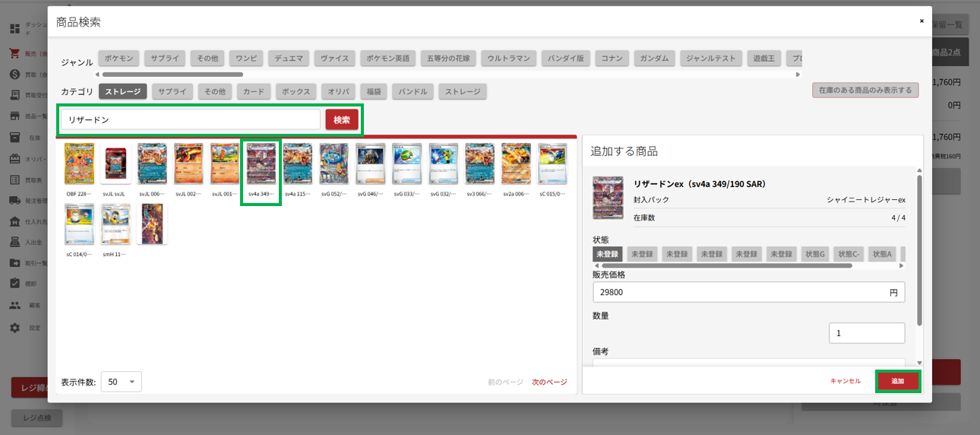The image size is (980, 435).
Task: Select the ポケモン genre chip
Action: (119, 58)
